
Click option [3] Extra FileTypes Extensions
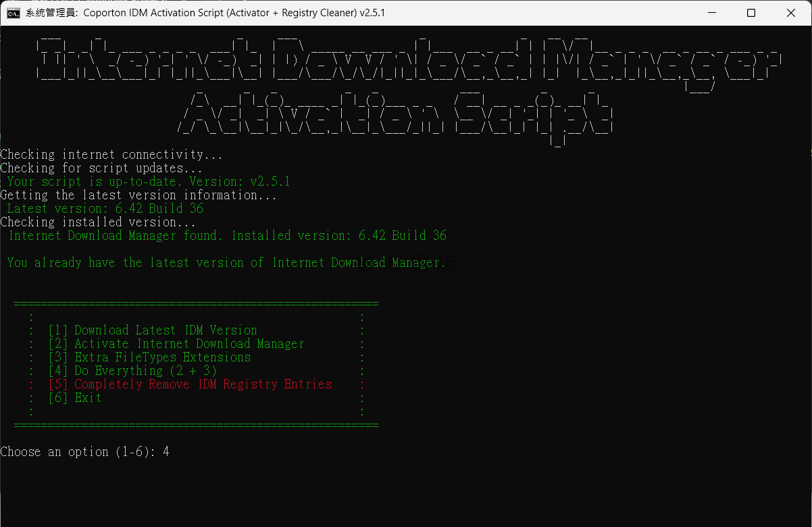coord(149,357)
